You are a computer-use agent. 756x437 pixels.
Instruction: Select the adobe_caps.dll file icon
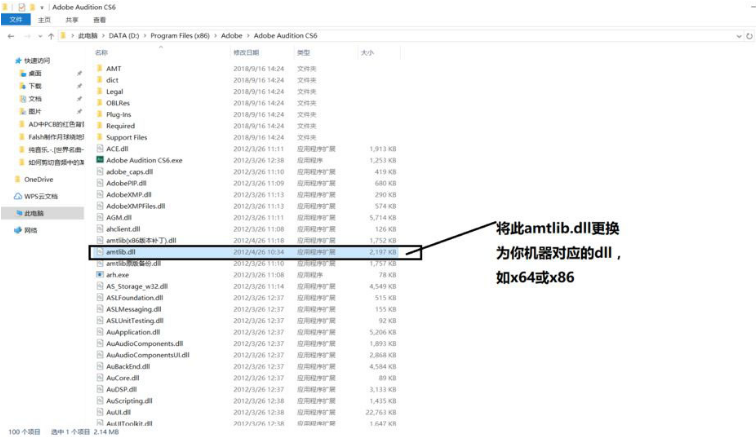pos(100,172)
